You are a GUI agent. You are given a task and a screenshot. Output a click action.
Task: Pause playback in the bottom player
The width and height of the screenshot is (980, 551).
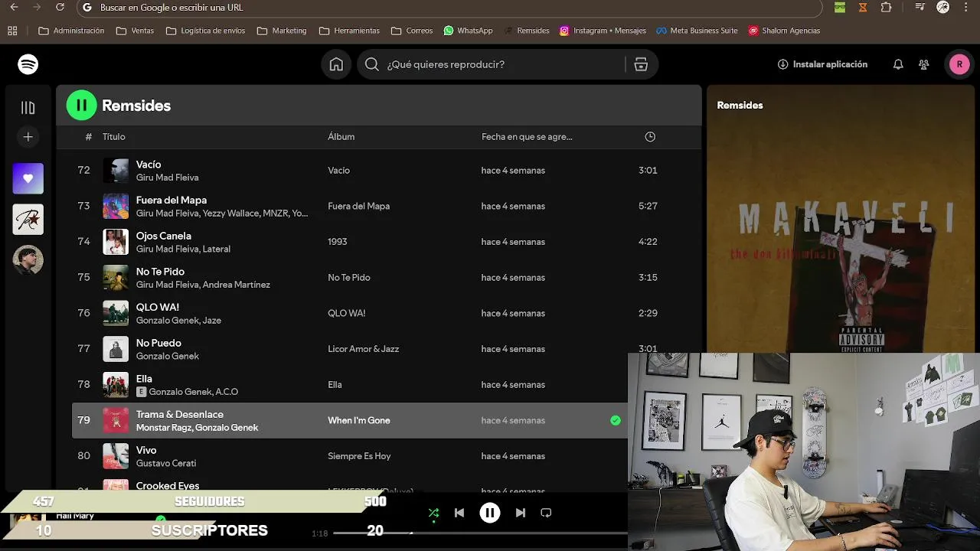tap(490, 513)
